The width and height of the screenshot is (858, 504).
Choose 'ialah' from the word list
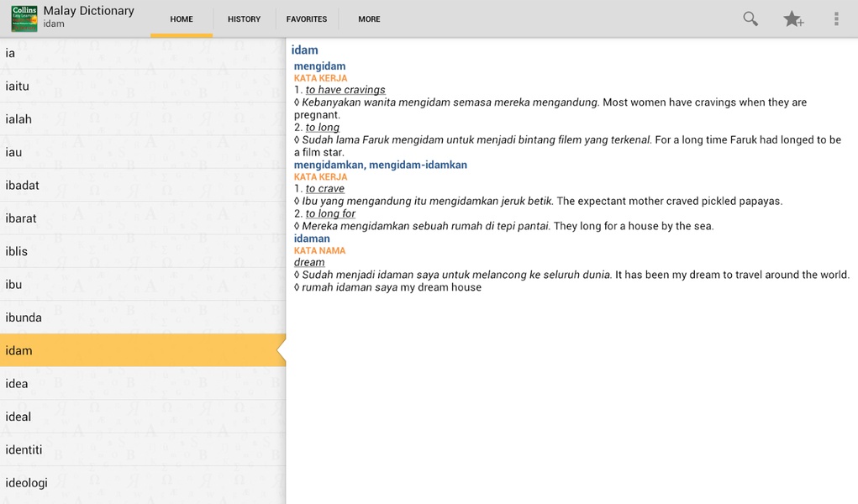pos(143,118)
